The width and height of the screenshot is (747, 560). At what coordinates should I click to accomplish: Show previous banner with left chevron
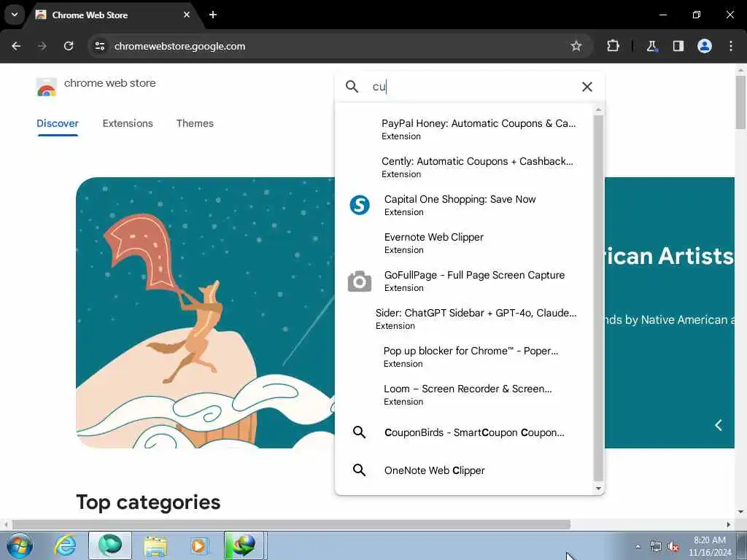pos(719,425)
